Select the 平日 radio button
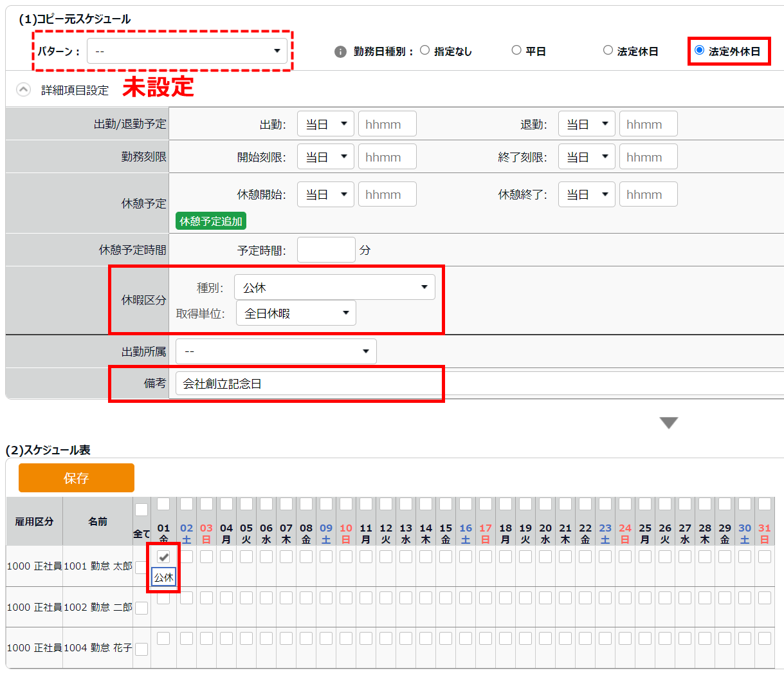The image size is (784, 677). coord(516,50)
